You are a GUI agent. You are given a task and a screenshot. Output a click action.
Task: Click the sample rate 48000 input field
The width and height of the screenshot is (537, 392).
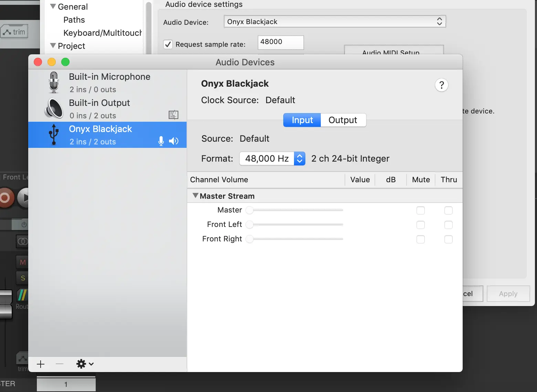tap(281, 42)
